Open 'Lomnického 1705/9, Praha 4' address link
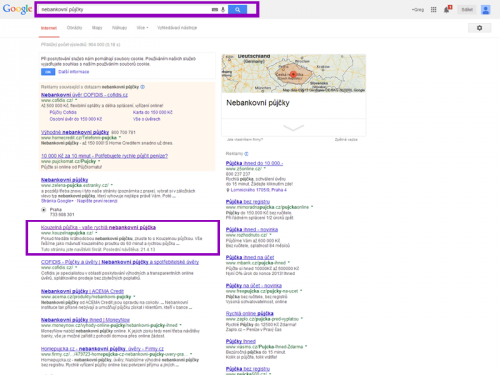 259,190
